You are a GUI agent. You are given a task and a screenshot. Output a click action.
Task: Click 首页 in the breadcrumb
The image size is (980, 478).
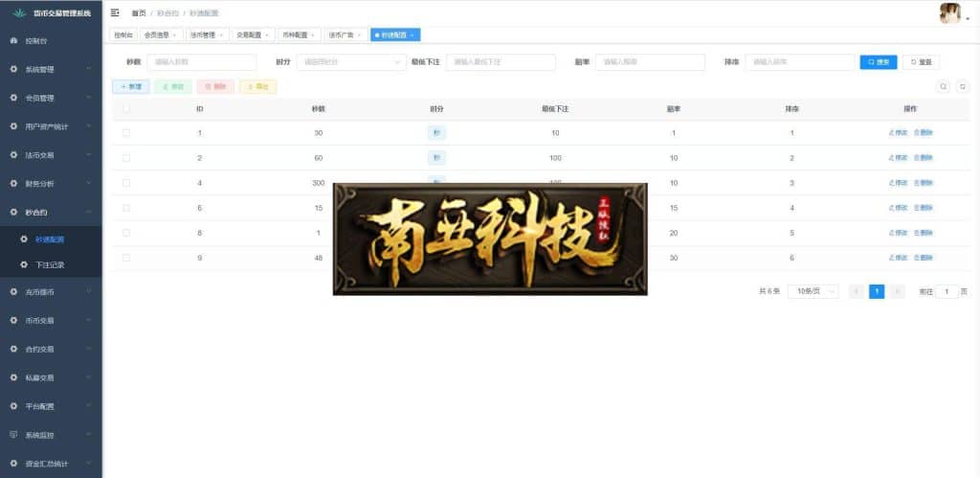139,13
